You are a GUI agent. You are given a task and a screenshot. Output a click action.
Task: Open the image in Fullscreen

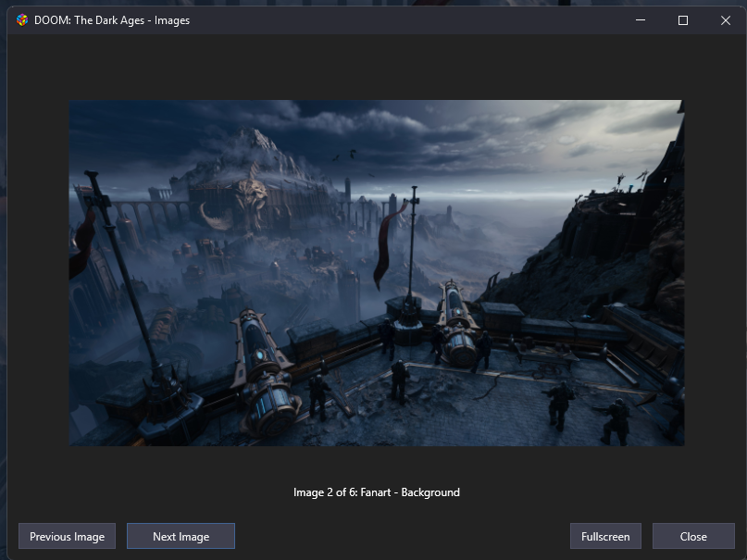[x=605, y=536]
